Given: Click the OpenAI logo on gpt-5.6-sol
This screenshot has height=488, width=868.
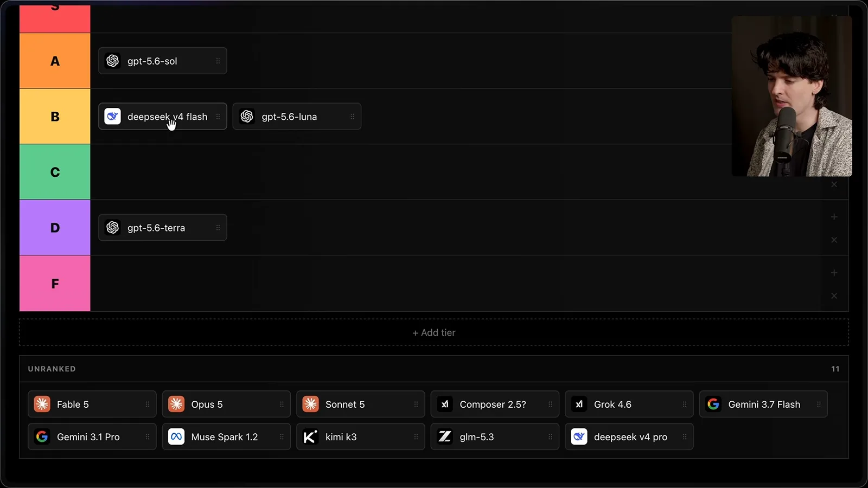Looking at the screenshot, I should click(x=112, y=61).
